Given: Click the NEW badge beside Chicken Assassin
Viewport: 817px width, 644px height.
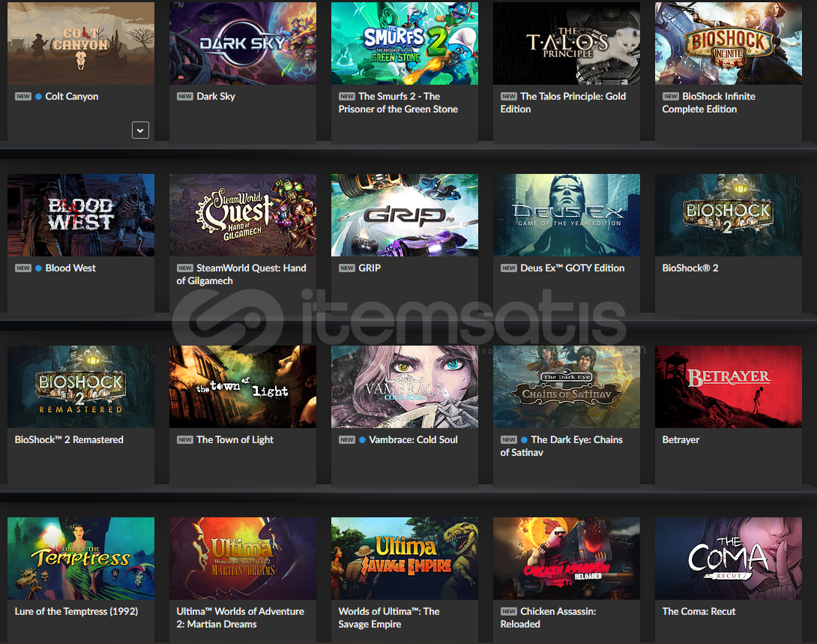Looking at the screenshot, I should click(x=508, y=611).
